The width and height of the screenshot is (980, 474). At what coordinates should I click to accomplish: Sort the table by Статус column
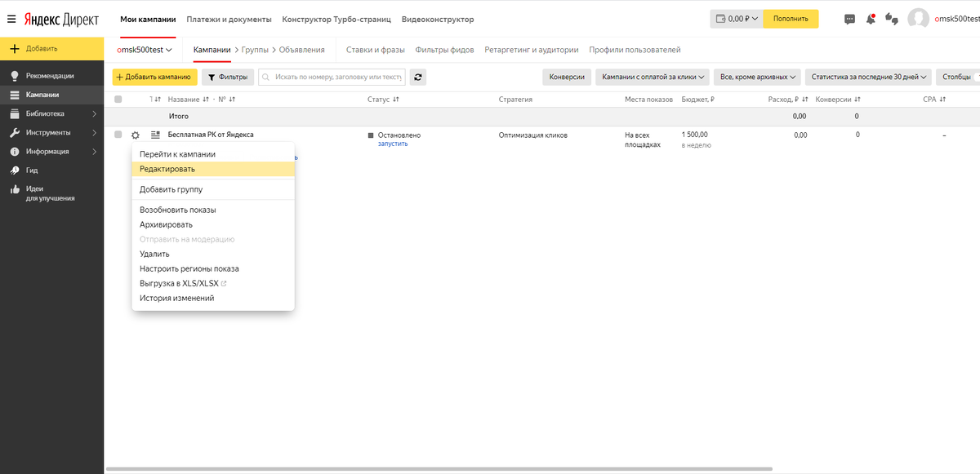tap(383, 100)
